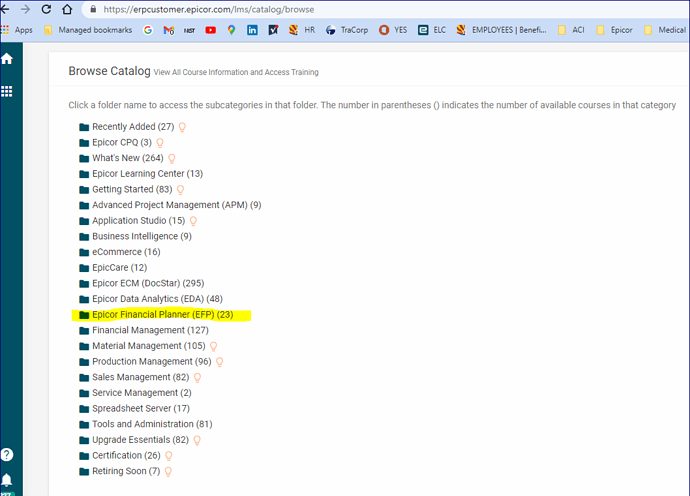
Task: Open the NIST bookmark icon
Action: 189,30
